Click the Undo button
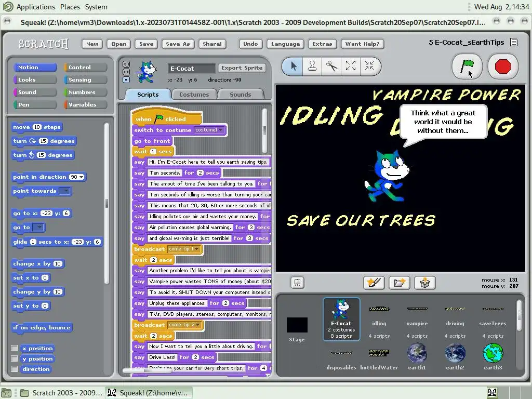 coord(250,44)
